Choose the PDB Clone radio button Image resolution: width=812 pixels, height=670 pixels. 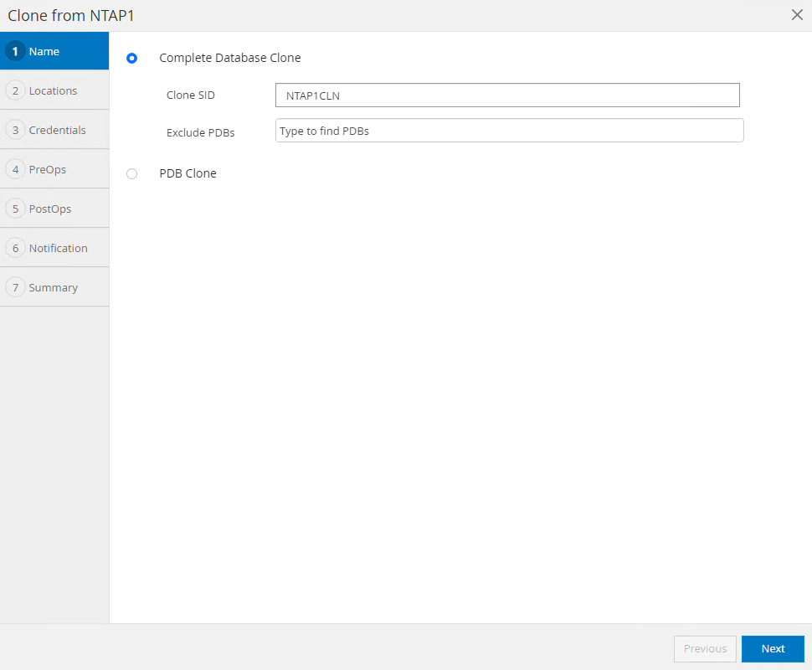tap(131, 173)
